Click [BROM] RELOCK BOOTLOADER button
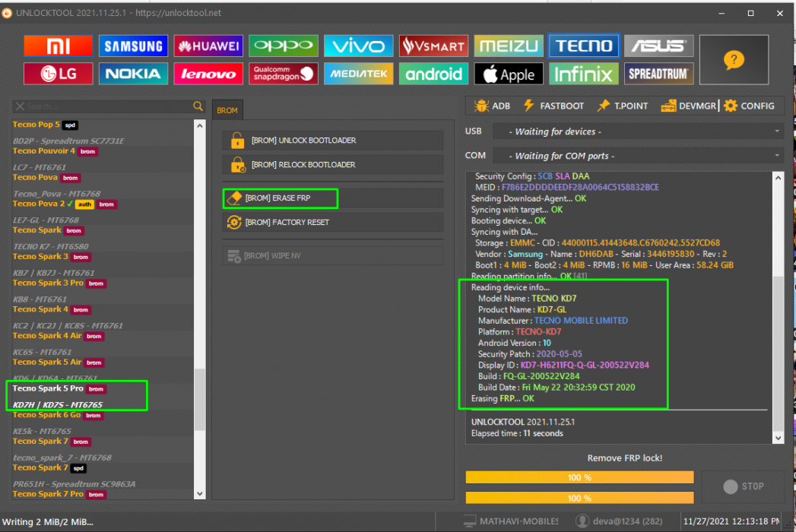This screenshot has width=796, height=532. point(333,164)
